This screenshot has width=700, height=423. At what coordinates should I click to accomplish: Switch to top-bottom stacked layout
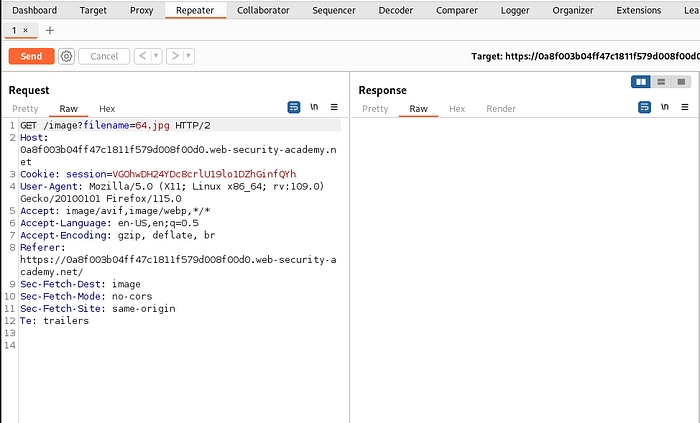661,81
